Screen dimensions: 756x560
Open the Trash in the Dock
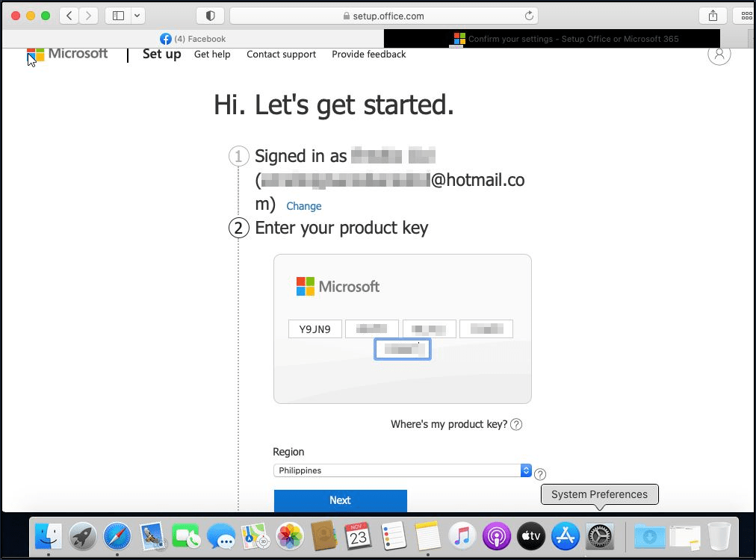[719, 536]
